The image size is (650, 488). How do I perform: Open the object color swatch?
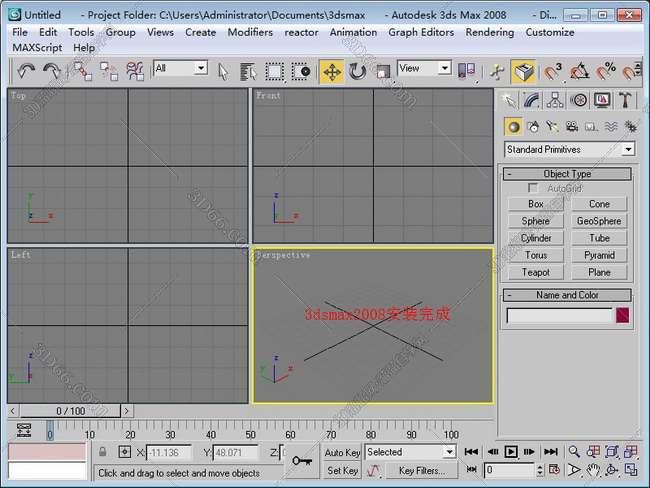point(623,316)
